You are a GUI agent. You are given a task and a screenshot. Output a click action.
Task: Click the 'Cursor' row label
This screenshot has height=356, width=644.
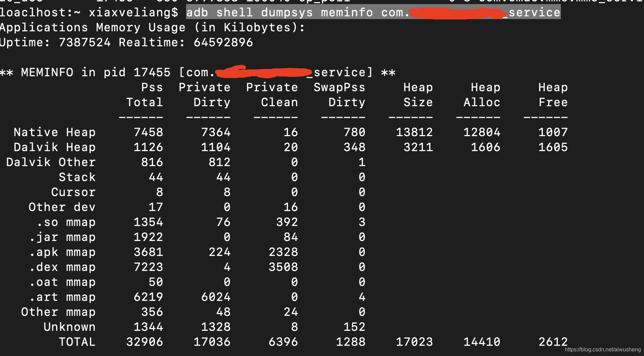[x=74, y=192]
